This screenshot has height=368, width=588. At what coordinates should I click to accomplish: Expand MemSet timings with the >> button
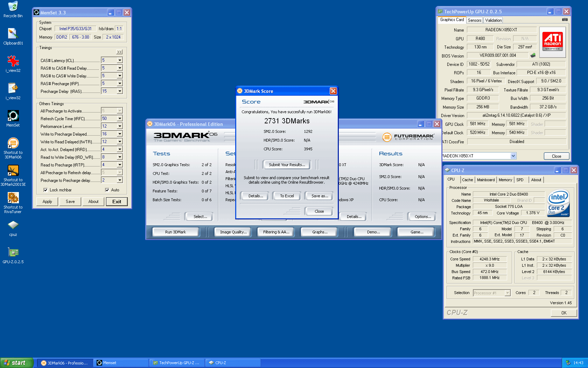(x=119, y=52)
